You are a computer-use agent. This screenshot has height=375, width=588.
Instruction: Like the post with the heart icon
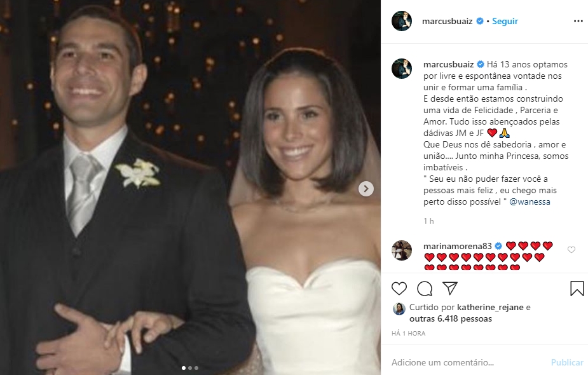pos(399,289)
